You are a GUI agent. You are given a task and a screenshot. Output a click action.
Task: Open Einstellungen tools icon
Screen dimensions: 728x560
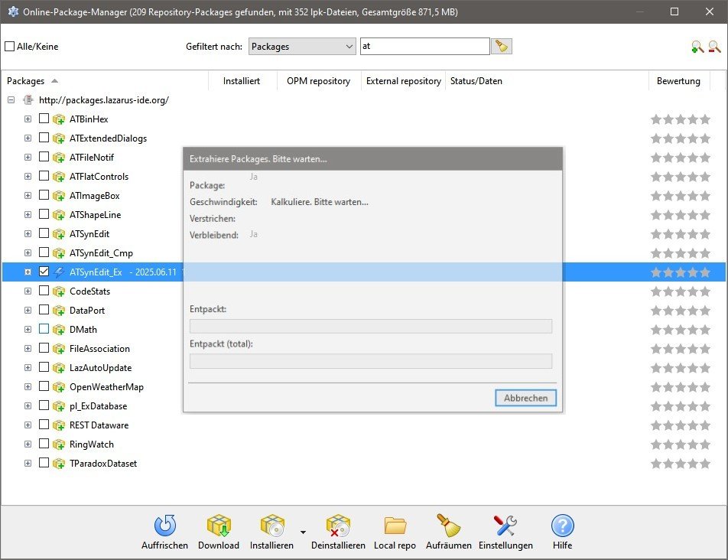pos(505,525)
